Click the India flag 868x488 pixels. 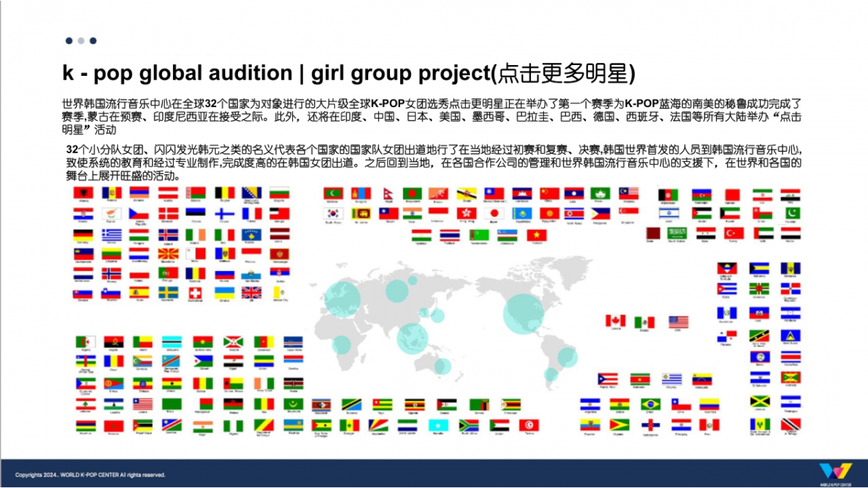[412, 213]
